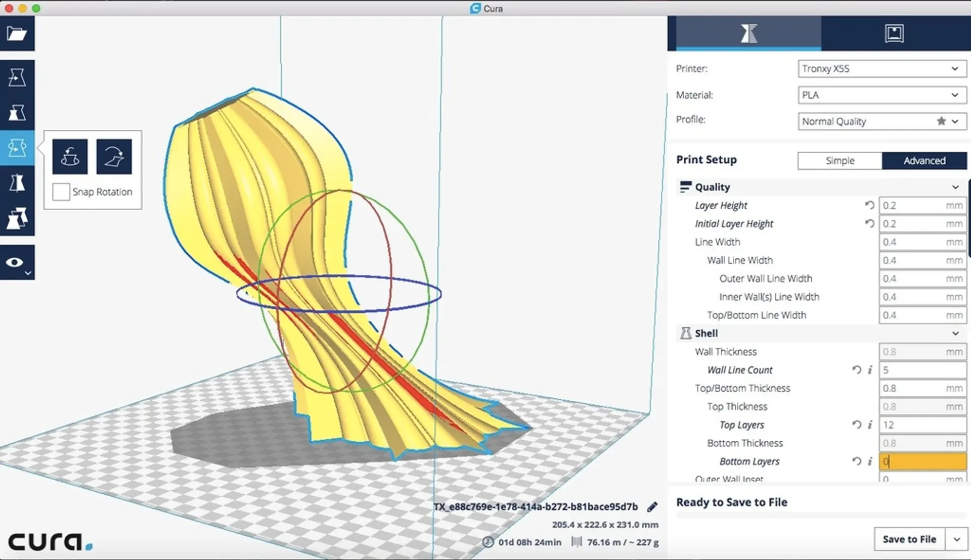Click the Wall Line Count input field

tap(923, 370)
